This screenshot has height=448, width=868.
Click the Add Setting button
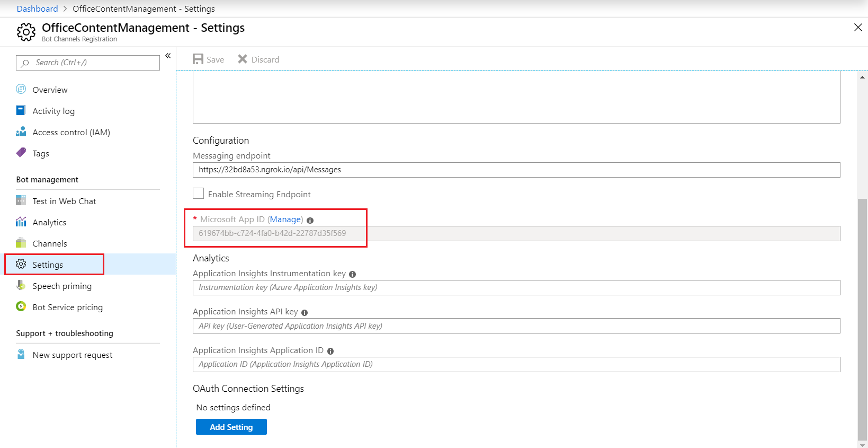point(231,427)
